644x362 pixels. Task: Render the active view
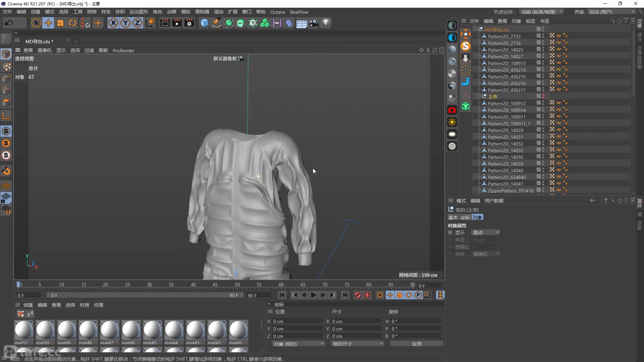(x=165, y=23)
